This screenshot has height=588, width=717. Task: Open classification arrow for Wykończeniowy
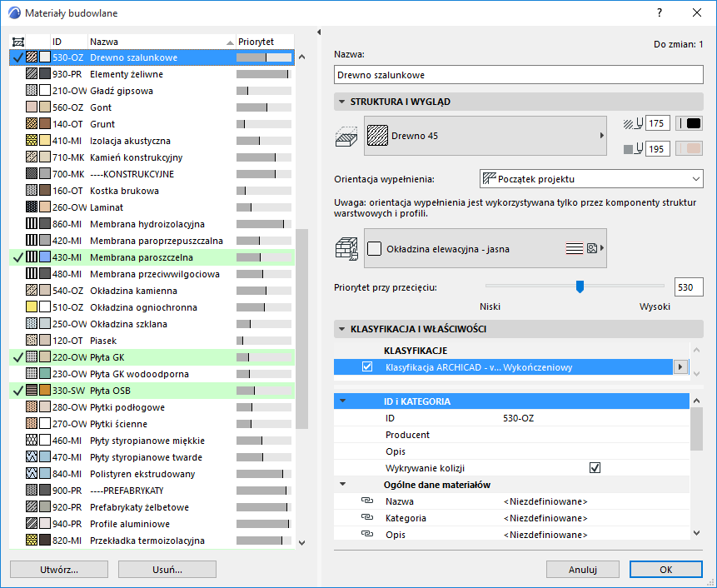[x=680, y=366]
